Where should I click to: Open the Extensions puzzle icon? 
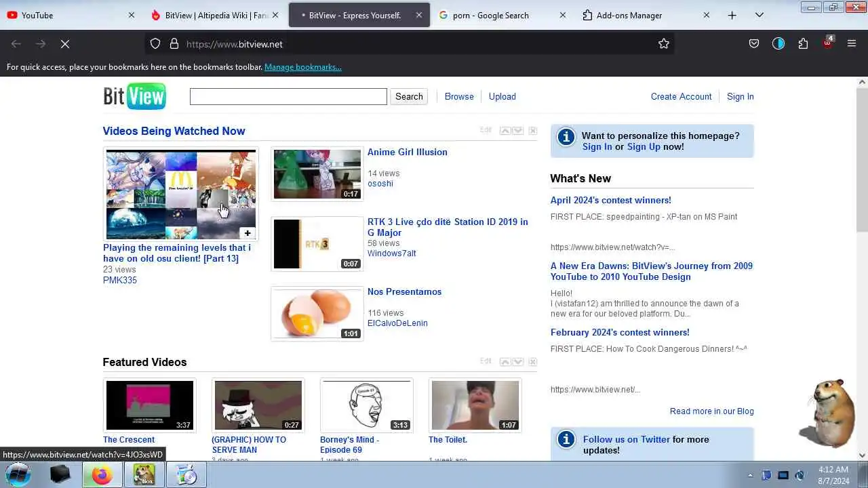tap(803, 44)
